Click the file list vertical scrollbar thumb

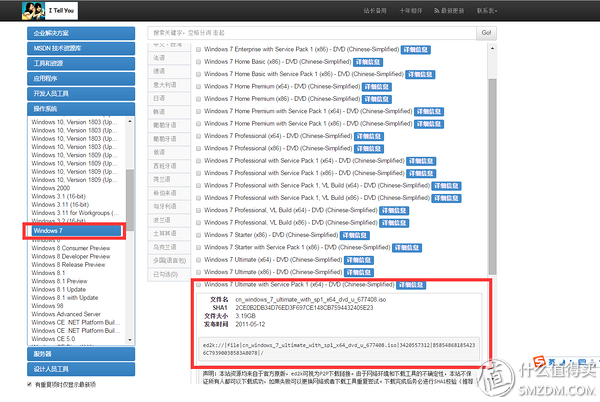click(492, 177)
